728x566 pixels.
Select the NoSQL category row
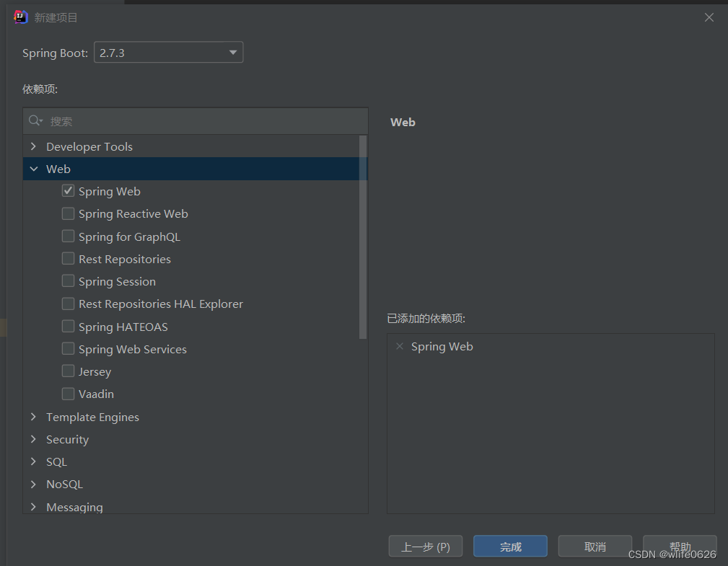pos(64,484)
